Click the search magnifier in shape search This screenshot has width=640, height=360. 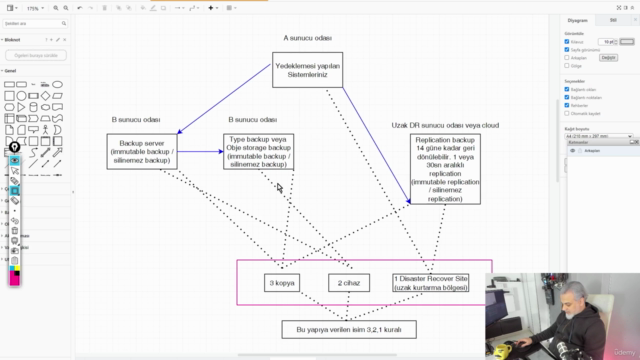tap(64, 24)
